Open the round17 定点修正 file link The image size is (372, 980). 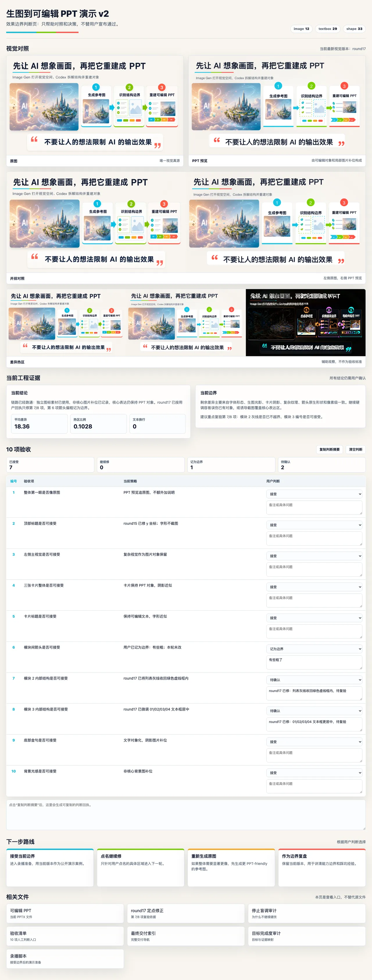point(186,914)
